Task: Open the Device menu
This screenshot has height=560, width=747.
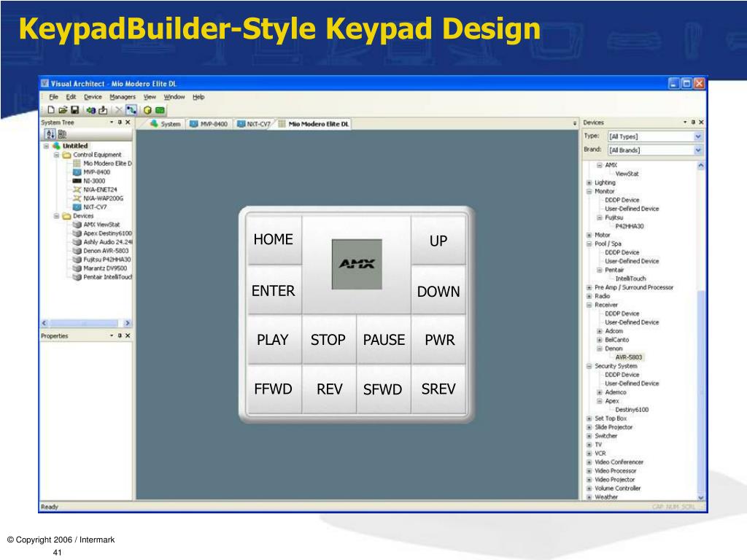Action: [x=93, y=97]
